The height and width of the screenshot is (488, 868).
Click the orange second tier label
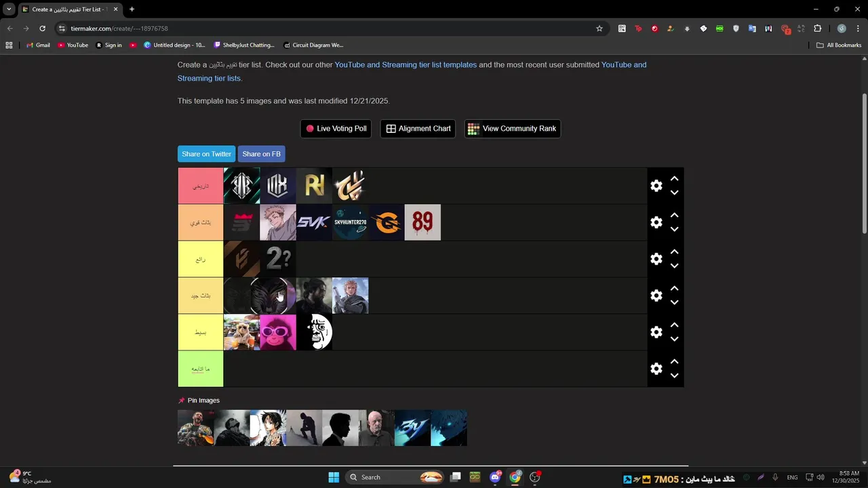pos(201,222)
